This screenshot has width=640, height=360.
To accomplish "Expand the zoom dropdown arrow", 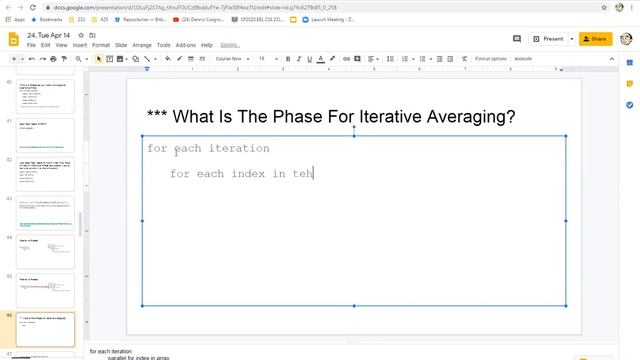I will (87, 59).
